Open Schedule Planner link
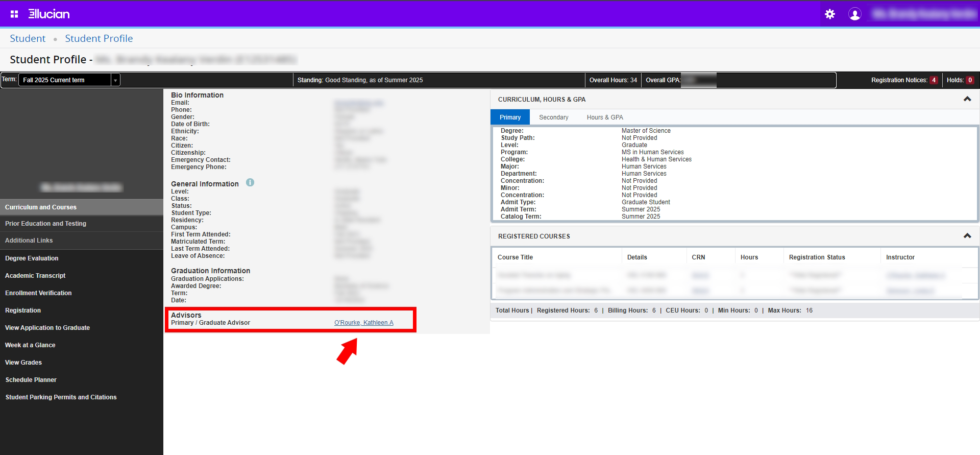Viewport: 980px width, 455px height. [31, 380]
